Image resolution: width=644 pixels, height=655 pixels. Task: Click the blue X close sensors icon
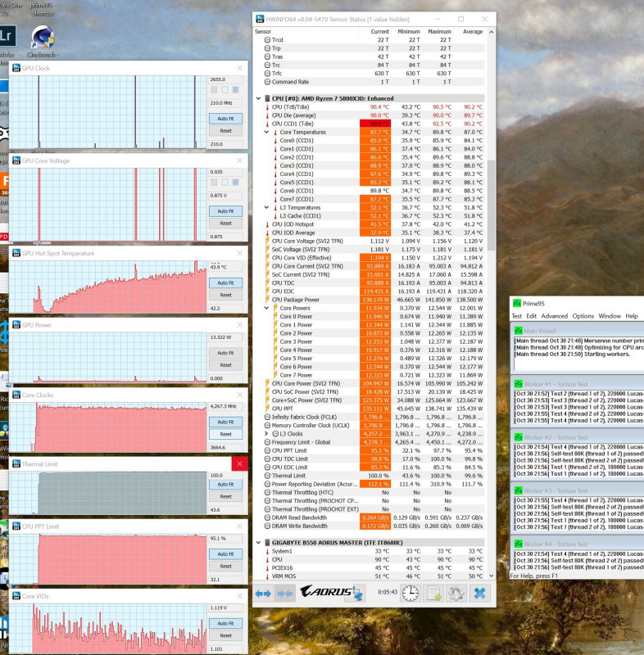[x=480, y=593]
